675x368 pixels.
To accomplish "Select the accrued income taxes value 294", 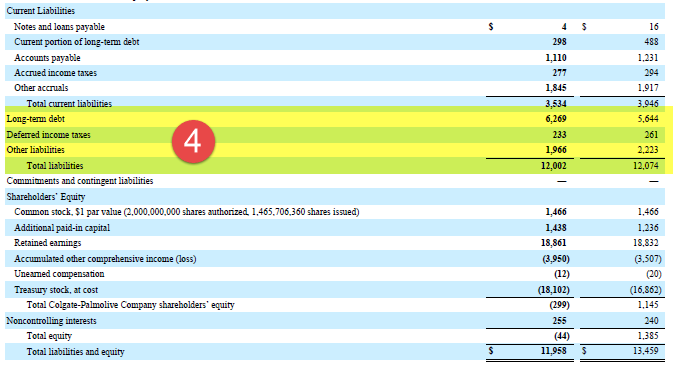I will click(x=651, y=73).
